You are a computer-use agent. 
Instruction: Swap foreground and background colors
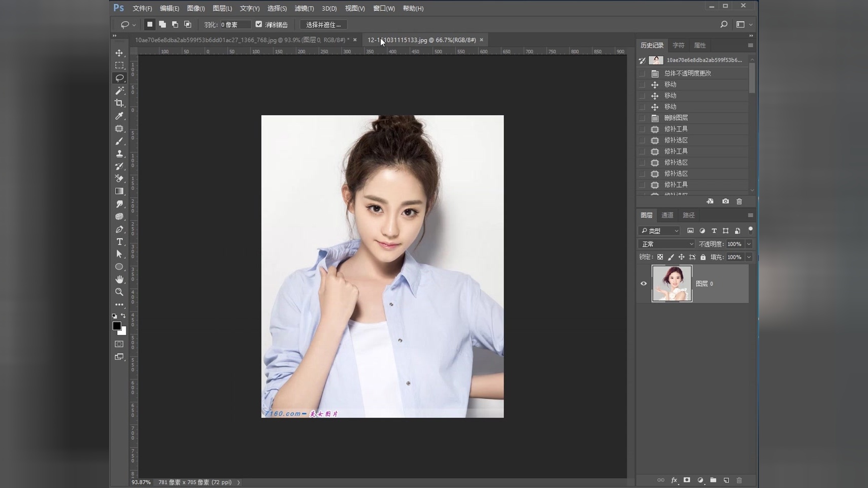tap(123, 316)
